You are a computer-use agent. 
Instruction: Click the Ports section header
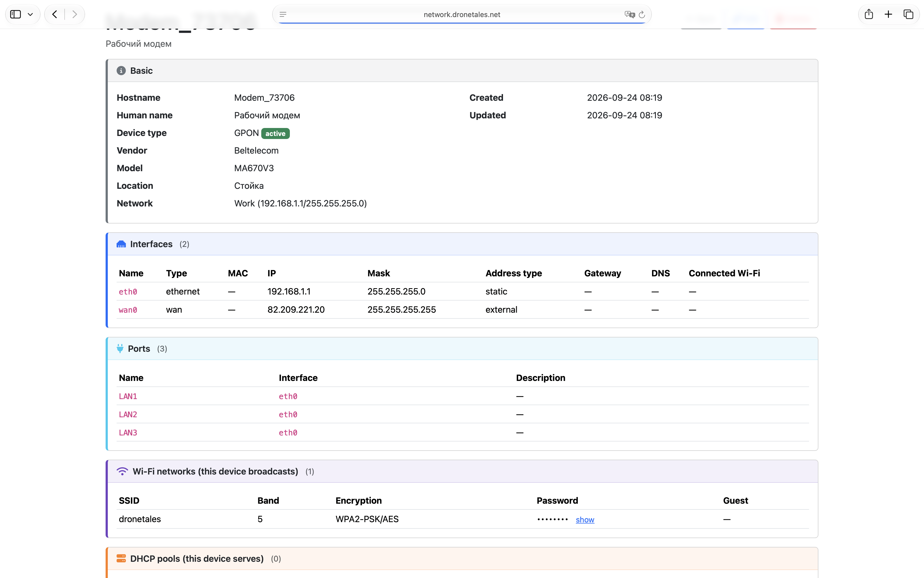pyautogui.click(x=462, y=349)
